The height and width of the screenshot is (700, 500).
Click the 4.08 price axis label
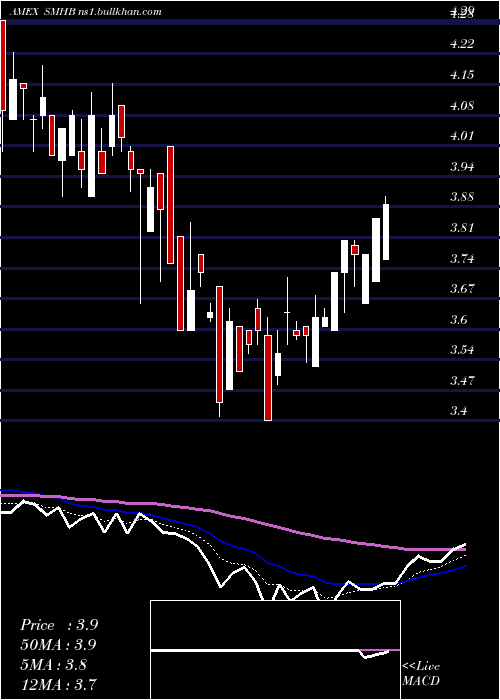point(462,106)
